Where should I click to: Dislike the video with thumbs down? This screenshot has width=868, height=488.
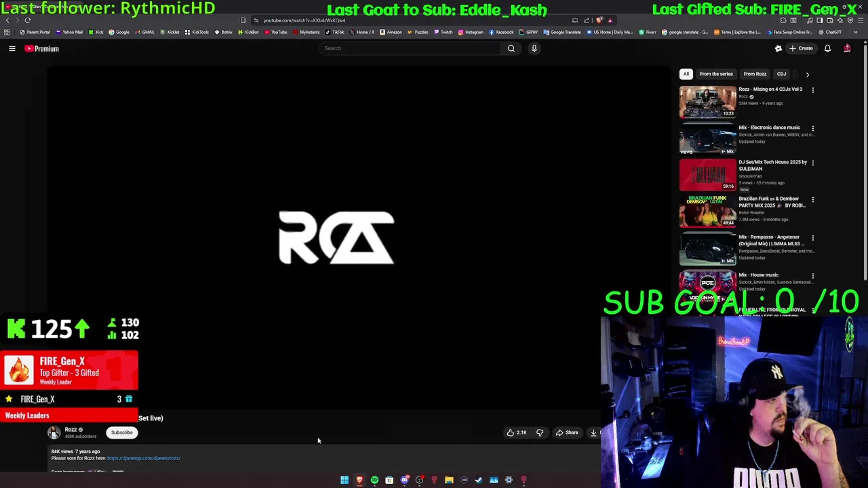pos(540,432)
